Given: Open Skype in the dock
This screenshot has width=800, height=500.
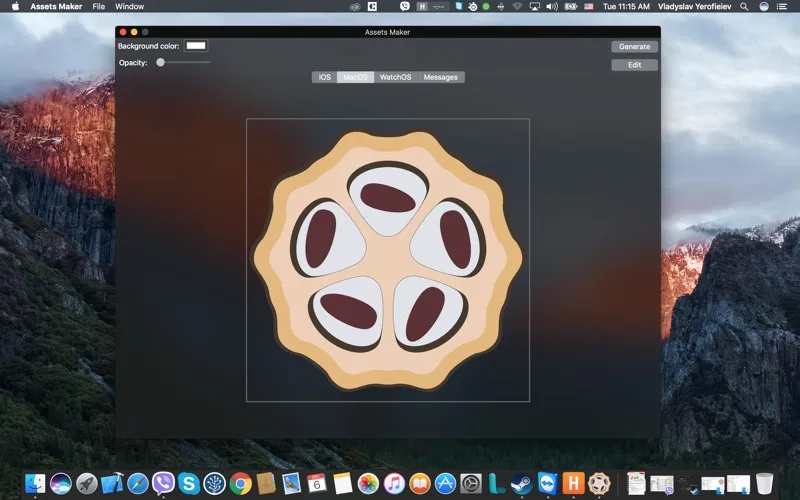Looking at the screenshot, I should 188,484.
